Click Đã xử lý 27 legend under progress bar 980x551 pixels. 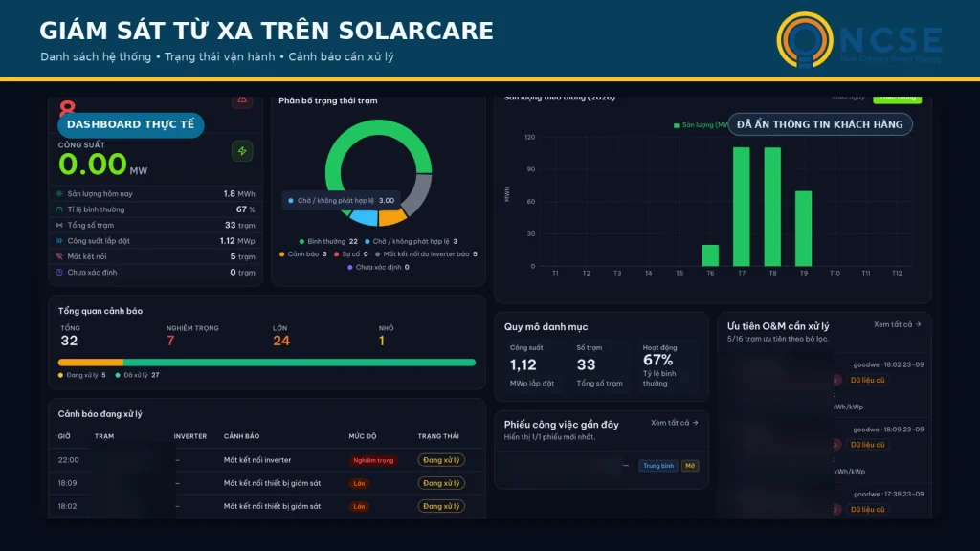pos(138,375)
